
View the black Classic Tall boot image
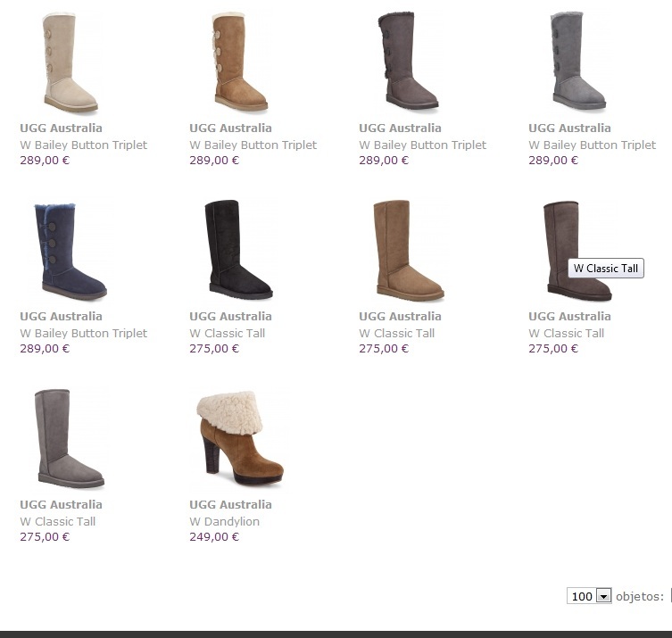click(238, 250)
